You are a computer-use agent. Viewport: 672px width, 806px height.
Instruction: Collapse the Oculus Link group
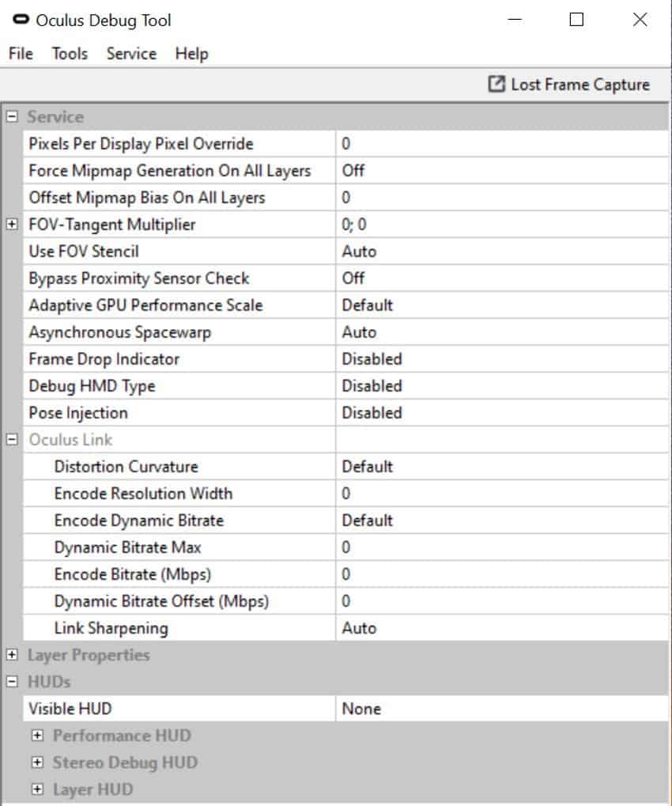(12, 440)
